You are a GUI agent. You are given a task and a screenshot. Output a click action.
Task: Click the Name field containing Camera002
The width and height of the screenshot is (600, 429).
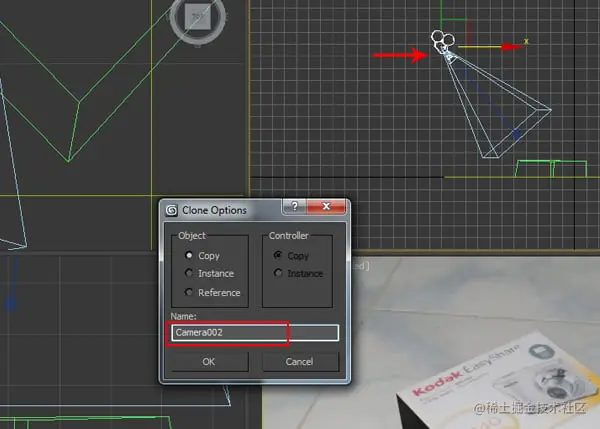[x=255, y=333]
